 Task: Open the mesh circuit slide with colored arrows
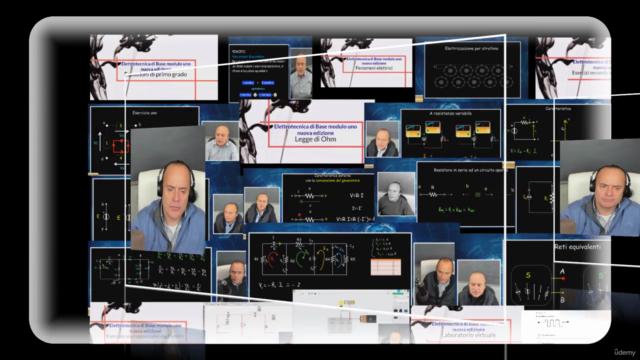tap(330, 261)
